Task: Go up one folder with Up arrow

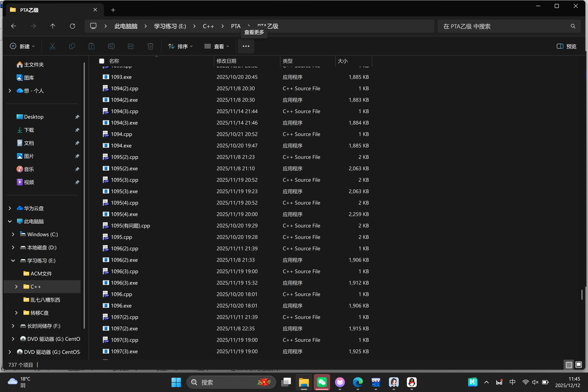Action: coord(53,26)
